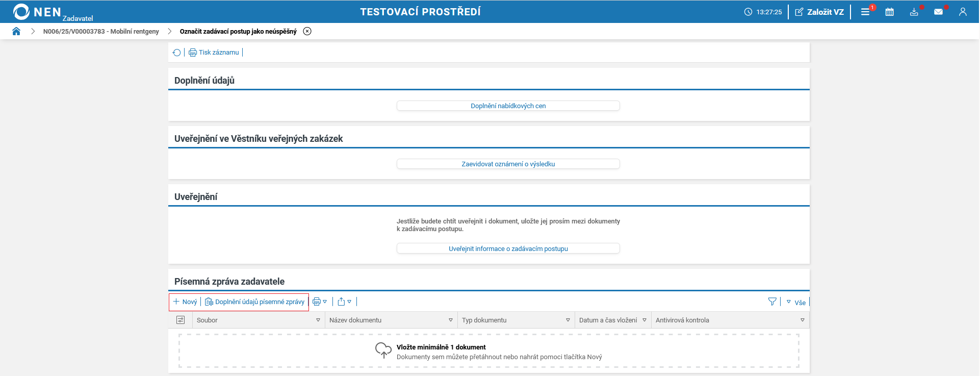The height and width of the screenshot is (376, 980).
Task: Click the filter funnel icon
Action: (x=772, y=302)
